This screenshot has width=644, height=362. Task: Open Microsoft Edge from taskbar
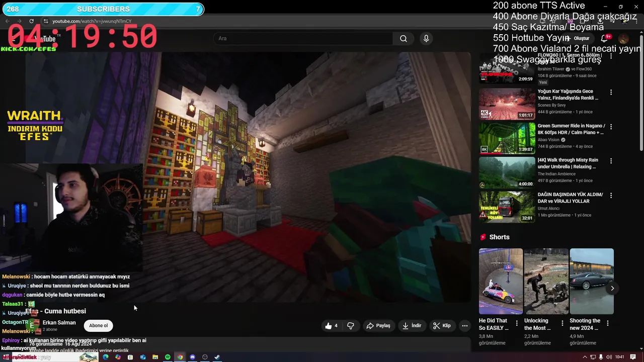tap(106, 357)
